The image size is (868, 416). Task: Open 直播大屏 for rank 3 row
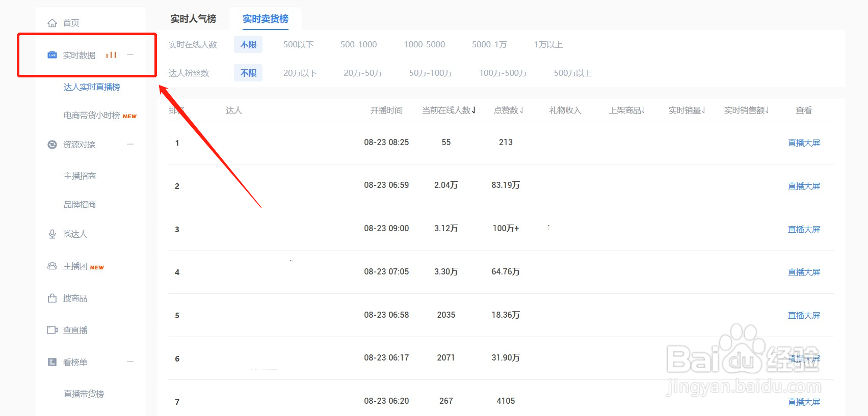coord(804,230)
